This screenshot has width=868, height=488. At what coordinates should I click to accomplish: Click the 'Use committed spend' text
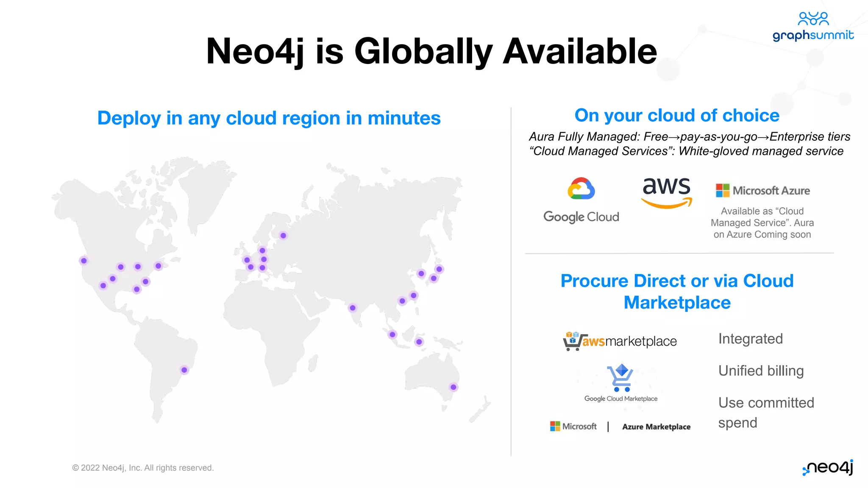pos(766,413)
